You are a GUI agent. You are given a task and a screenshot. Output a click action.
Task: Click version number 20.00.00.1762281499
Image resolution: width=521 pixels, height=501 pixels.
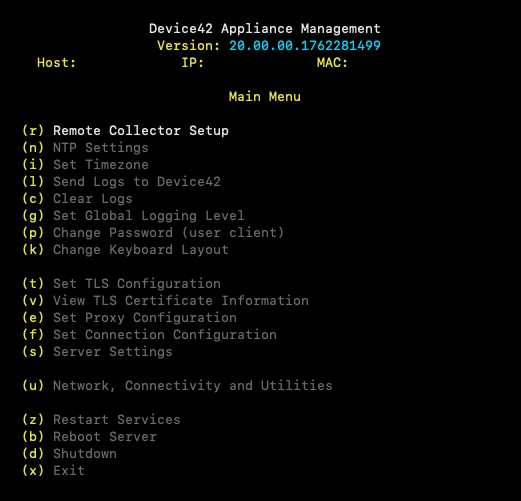point(305,46)
